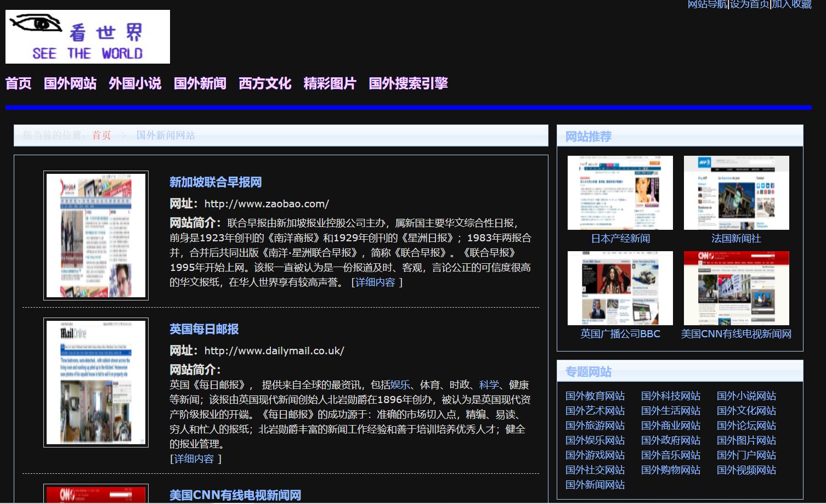Open 详细内容 for 英国每日邮报 entry
This screenshot has height=504, width=826.
pyautogui.click(x=194, y=459)
